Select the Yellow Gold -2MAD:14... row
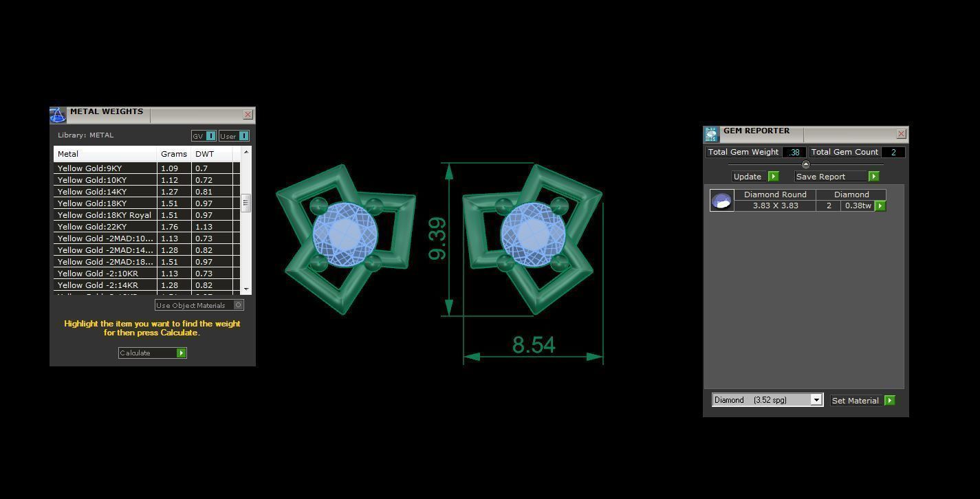The height and width of the screenshot is (499, 980). click(x=147, y=250)
